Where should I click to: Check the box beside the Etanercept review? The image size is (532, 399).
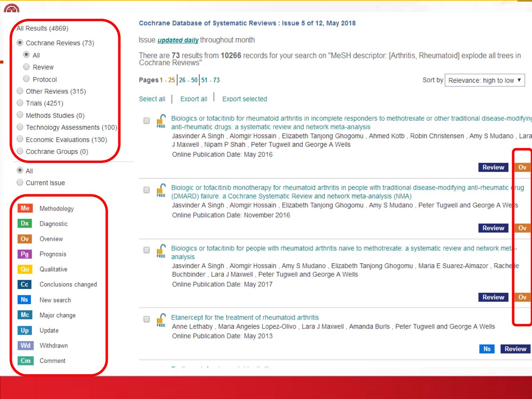[147, 319]
